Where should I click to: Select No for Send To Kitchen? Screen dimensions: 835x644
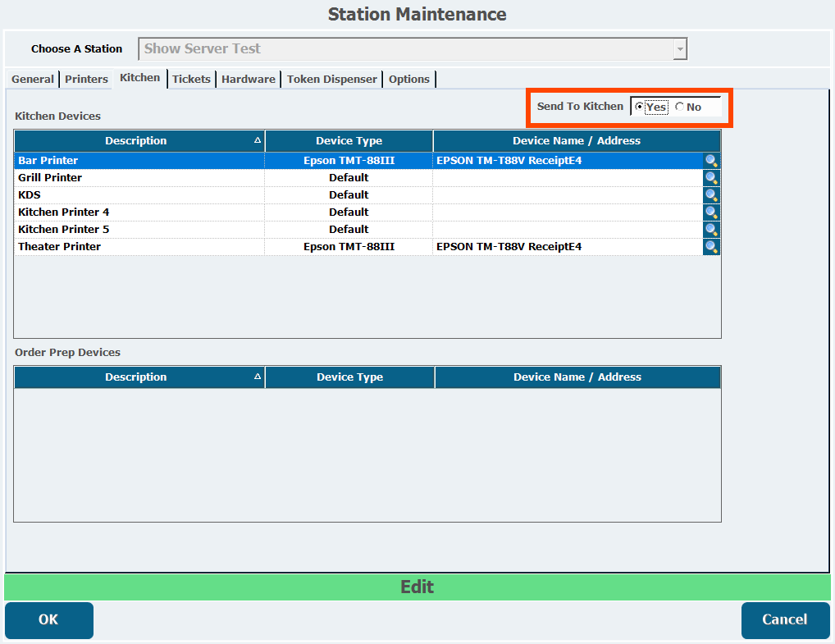(x=679, y=107)
